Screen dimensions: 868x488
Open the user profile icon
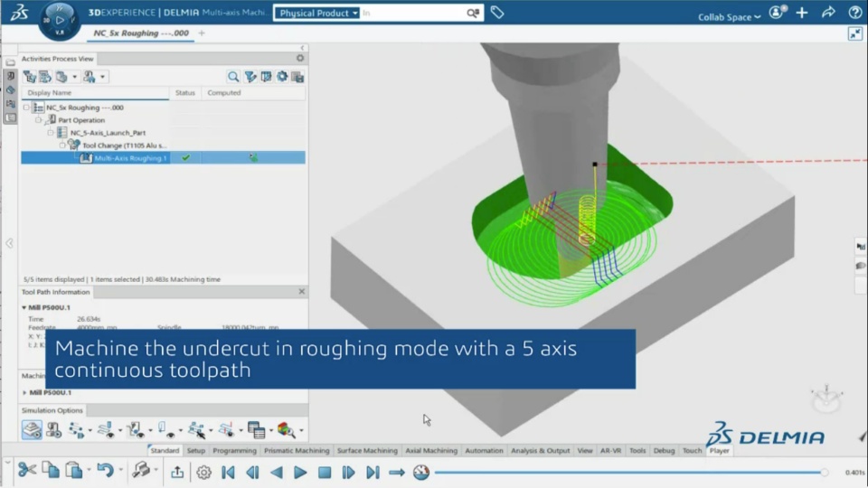tap(778, 12)
